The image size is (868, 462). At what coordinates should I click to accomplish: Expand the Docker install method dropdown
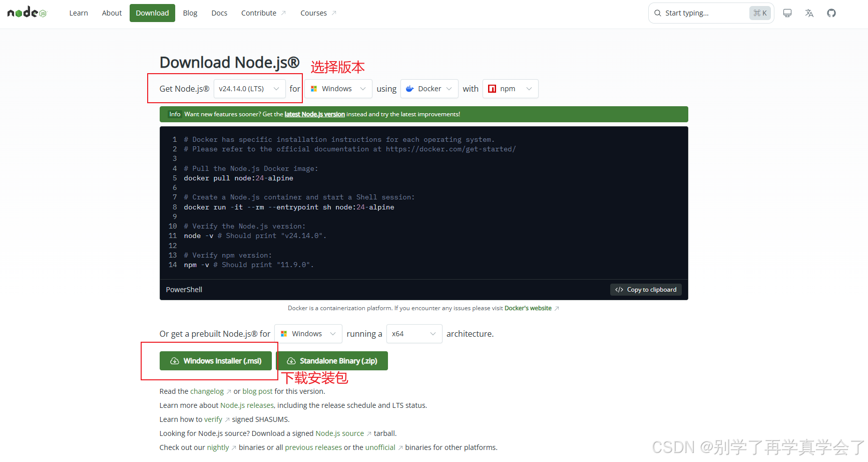(x=429, y=89)
